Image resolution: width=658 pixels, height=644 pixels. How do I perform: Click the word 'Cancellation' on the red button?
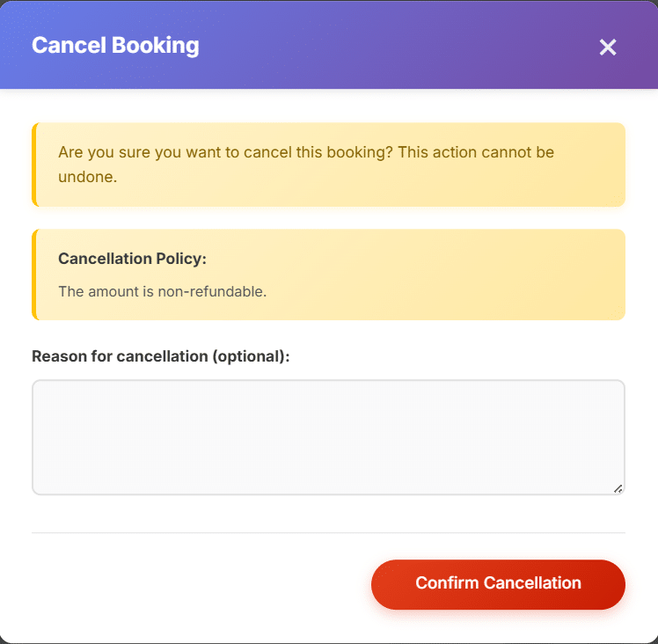[532, 582]
